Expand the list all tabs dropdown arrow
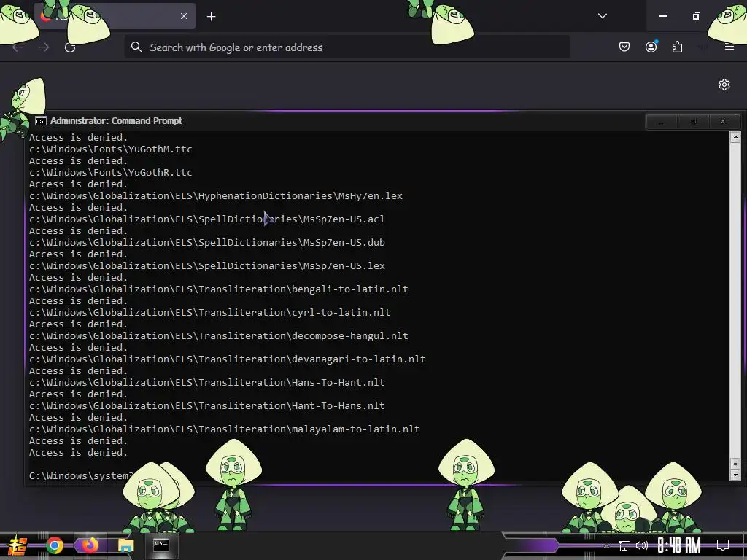Screen dimensions: 747x560 (x=602, y=16)
